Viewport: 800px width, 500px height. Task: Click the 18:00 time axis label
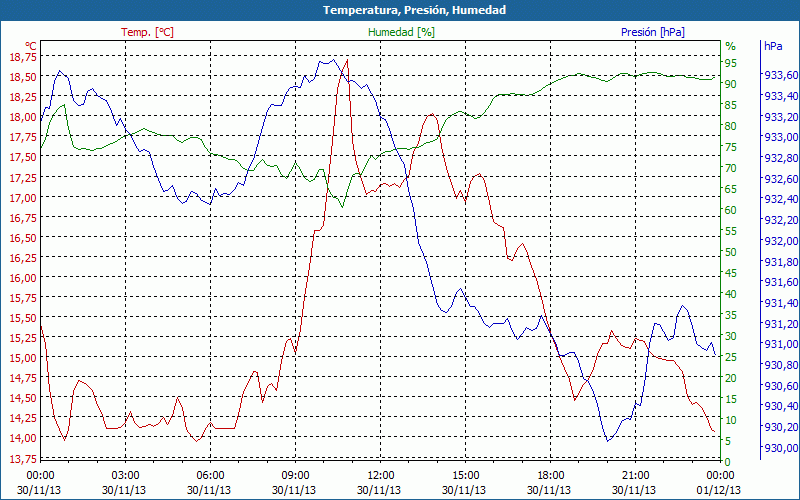tap(551, 476)
